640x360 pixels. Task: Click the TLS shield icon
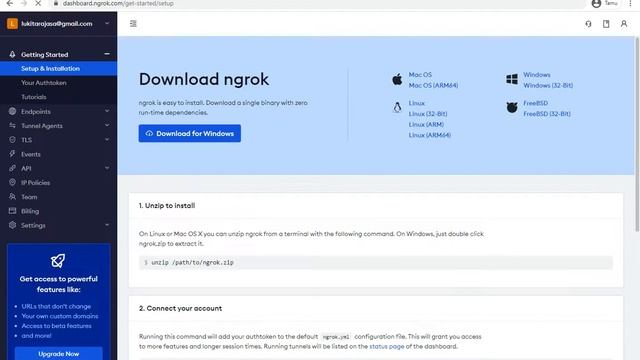click(x=12, y=140)
